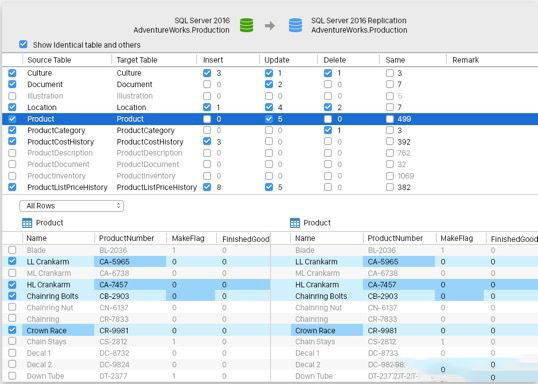Check the ProductCostHistory Same checkbox
This screenshot has height=384, width=538.
(390, 141)
